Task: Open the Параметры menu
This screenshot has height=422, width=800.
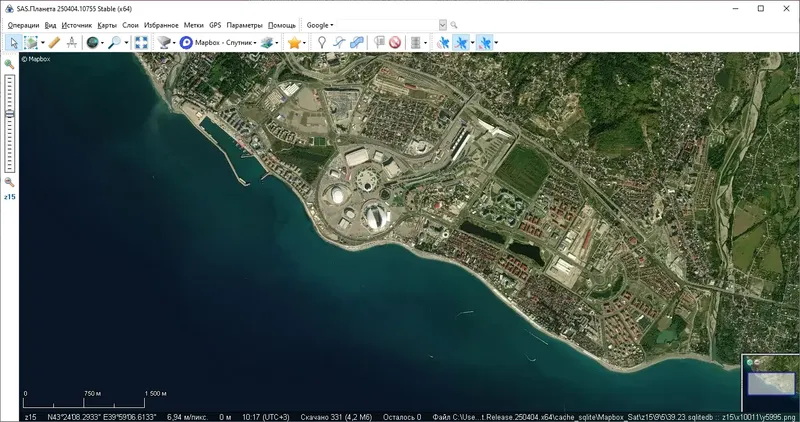Action: (x=244, y=24)
